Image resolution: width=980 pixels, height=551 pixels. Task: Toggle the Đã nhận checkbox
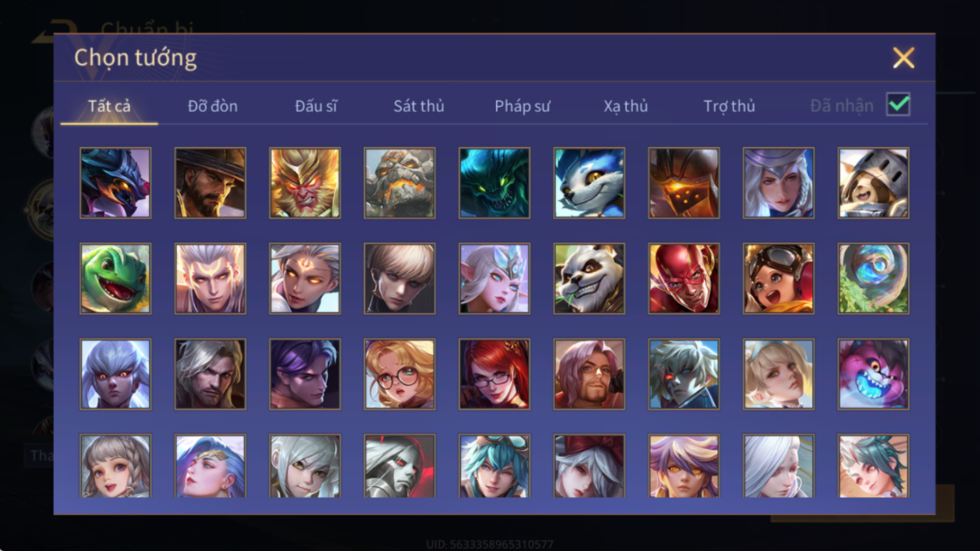coord(898,104)
